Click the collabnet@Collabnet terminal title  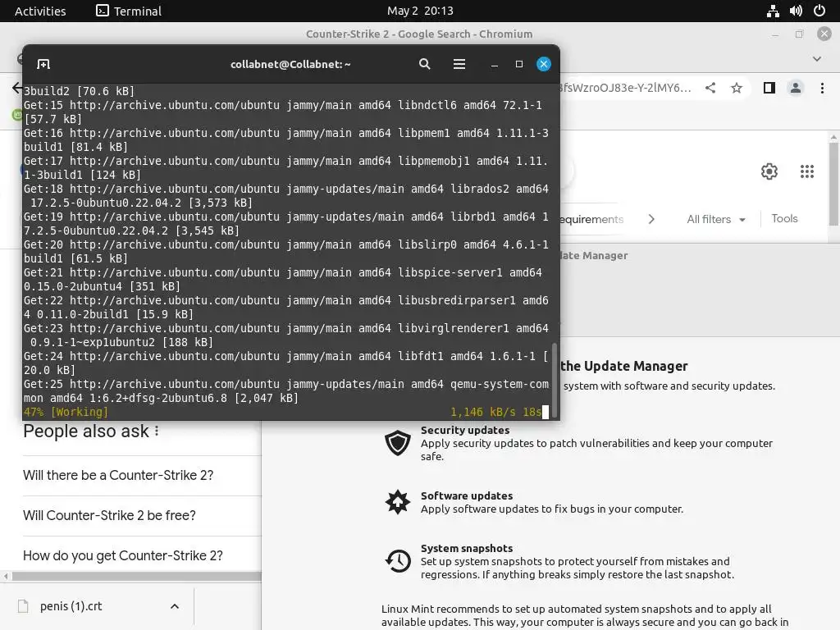[x=290, y=64]
